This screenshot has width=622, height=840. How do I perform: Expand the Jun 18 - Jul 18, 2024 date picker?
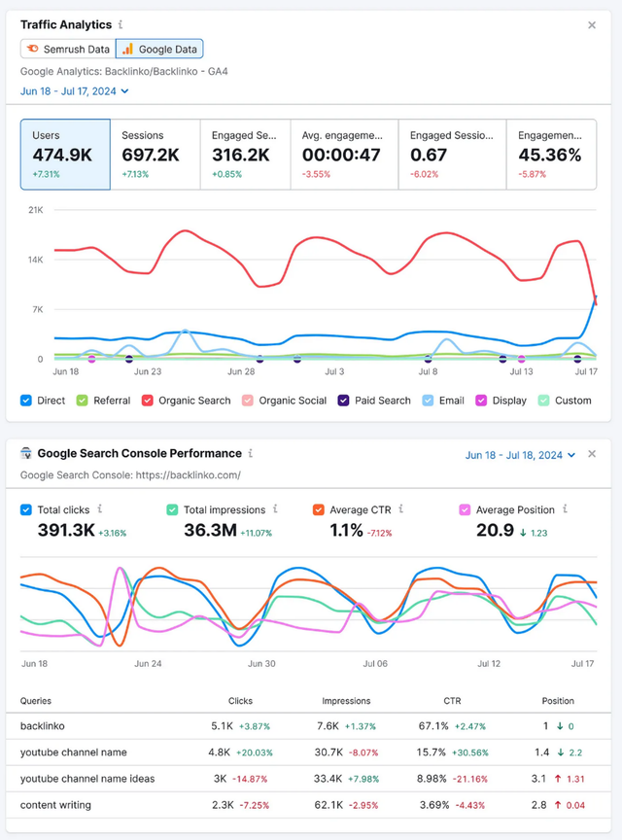(521, 455)
